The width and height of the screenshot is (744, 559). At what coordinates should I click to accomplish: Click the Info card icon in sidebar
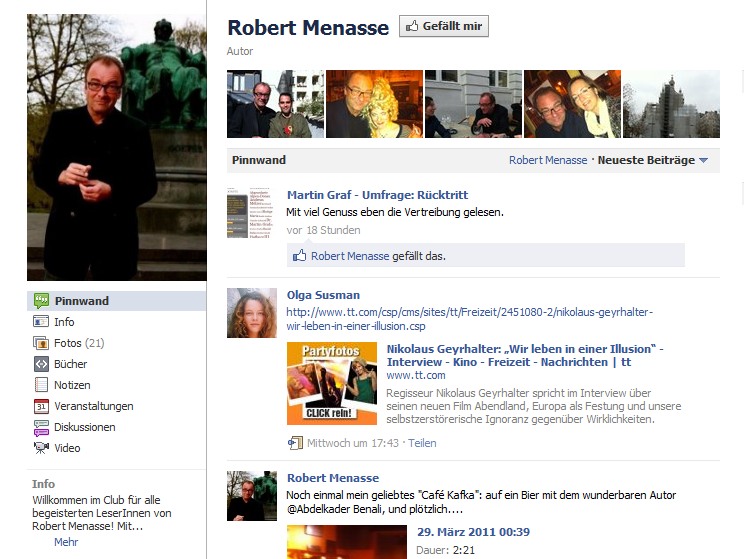[41, 322]
